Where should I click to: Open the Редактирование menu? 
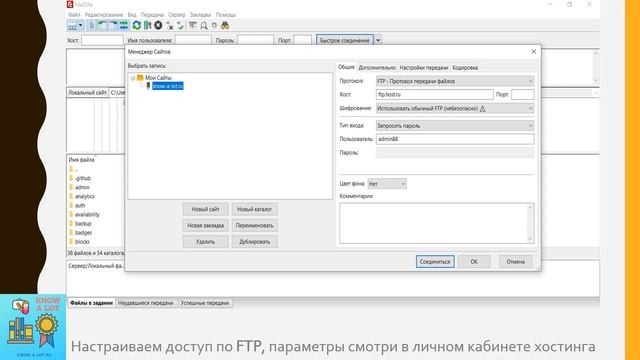(104, 15)
